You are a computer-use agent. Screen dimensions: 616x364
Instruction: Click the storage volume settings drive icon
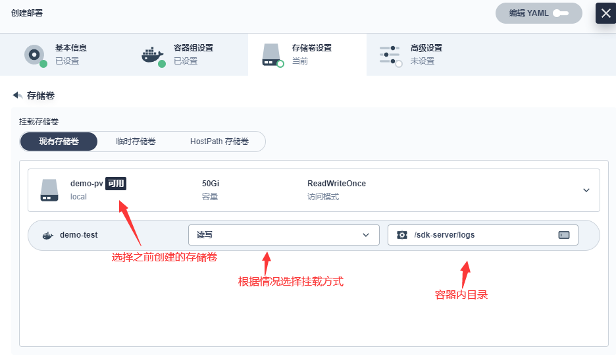tap(272, 55)
